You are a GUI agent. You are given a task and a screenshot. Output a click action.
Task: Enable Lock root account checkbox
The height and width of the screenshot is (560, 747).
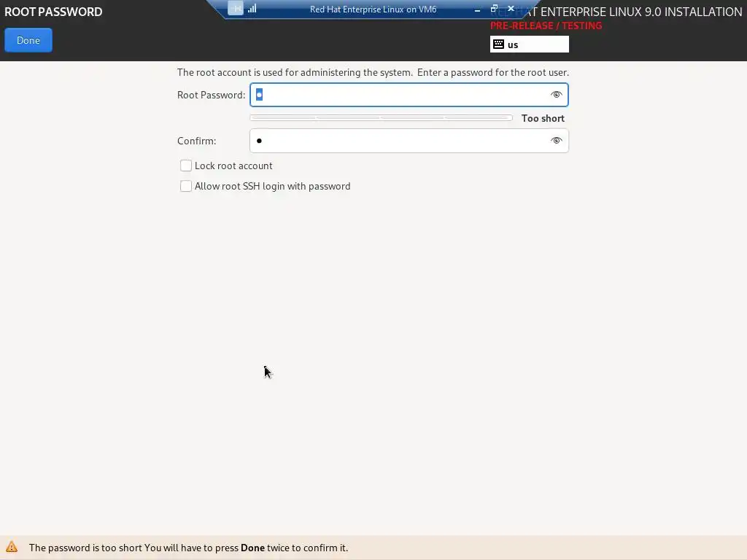tap(186, 166)
